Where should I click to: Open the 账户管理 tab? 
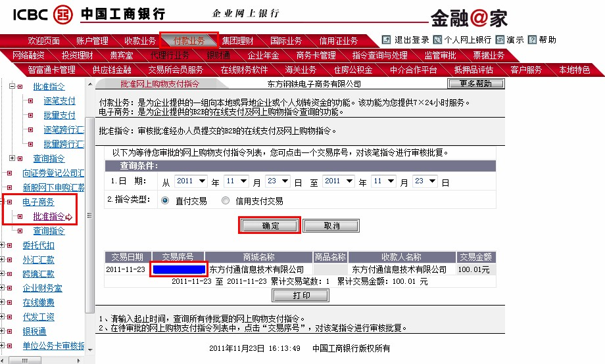(92, 41)
